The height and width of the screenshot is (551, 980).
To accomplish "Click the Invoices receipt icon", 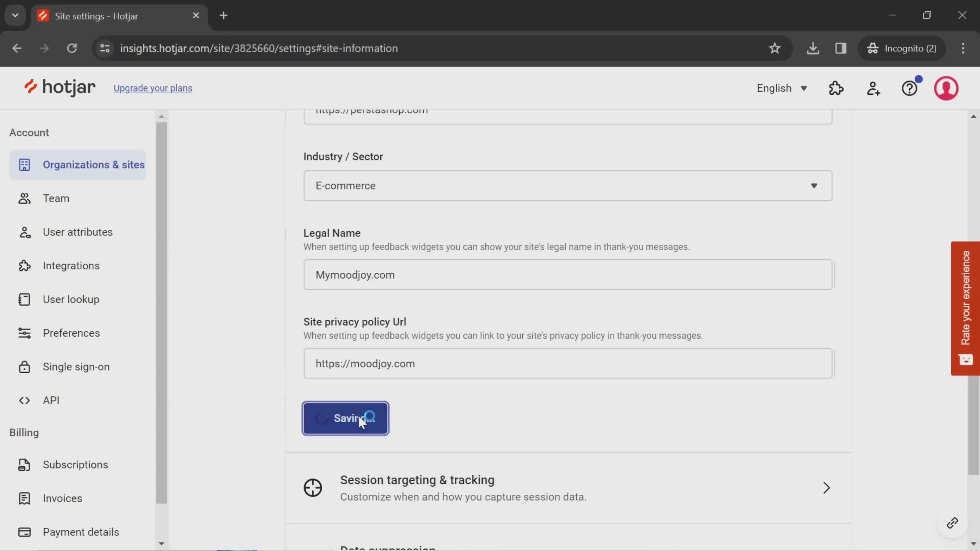I will point(24,498).
